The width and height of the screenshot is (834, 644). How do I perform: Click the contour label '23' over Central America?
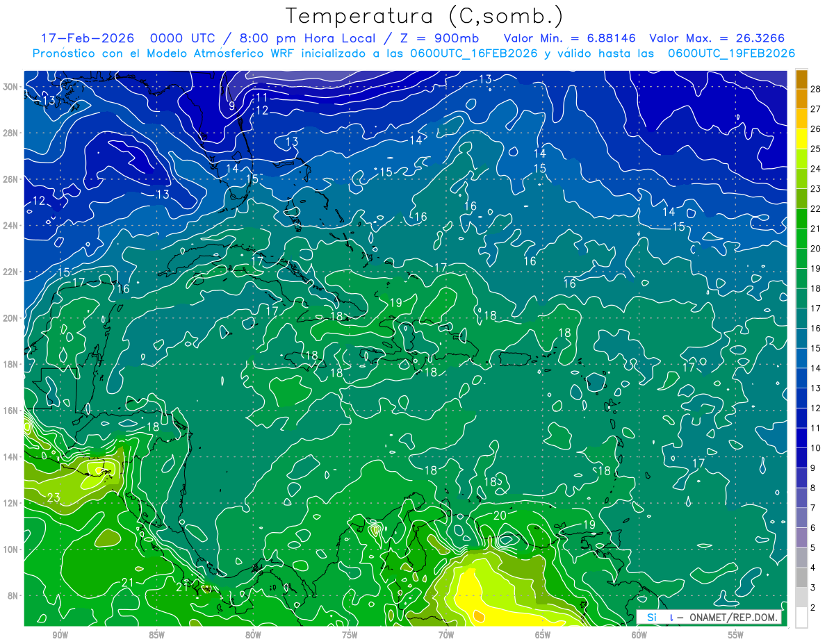(54, 497)
